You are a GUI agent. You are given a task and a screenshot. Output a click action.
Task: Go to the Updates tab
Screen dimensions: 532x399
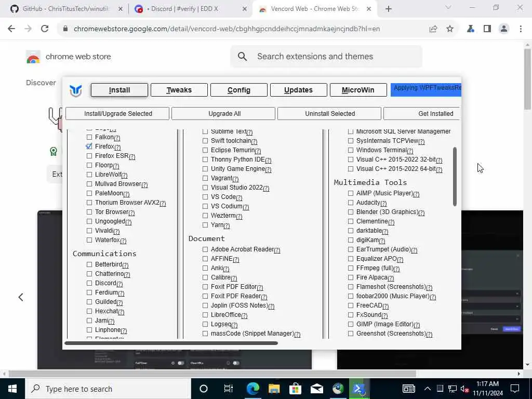click(299, 90)
